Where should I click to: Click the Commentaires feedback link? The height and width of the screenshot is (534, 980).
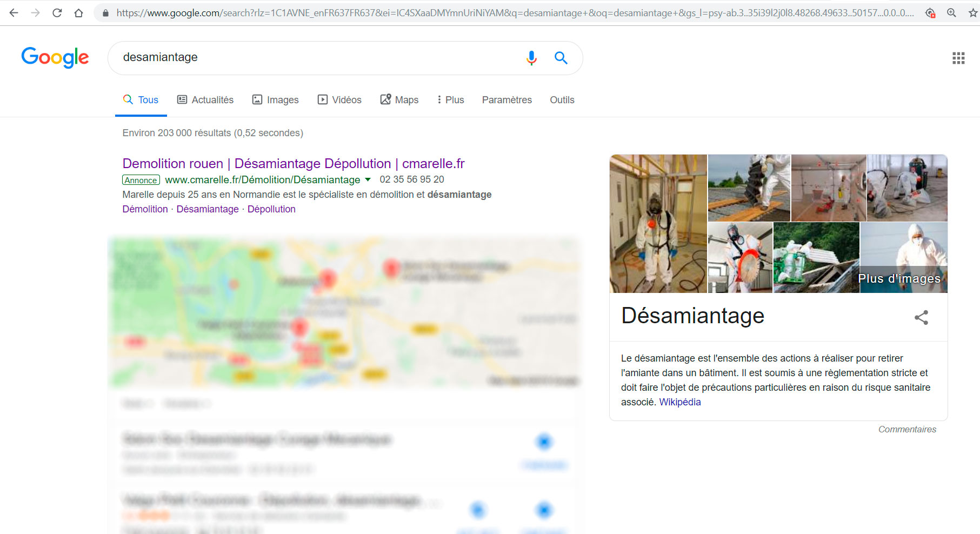point(907,429)
